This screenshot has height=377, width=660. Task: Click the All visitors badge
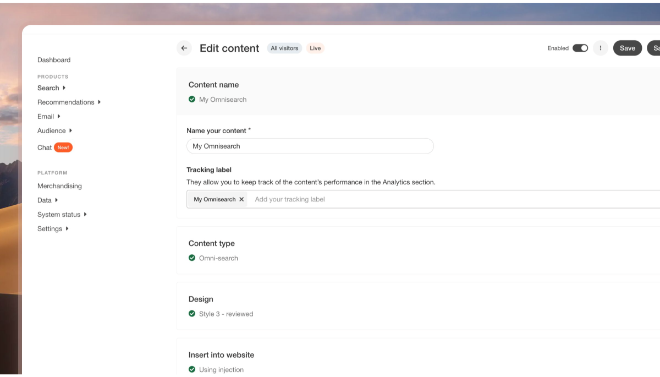coord(285,48)
